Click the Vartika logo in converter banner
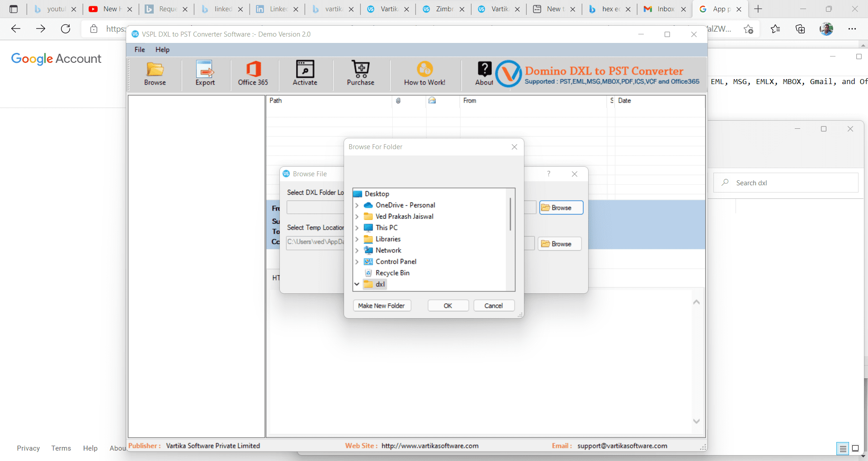The height and width of the screenshot is (461, 868). pyautogui.click(x=509, y=74)
